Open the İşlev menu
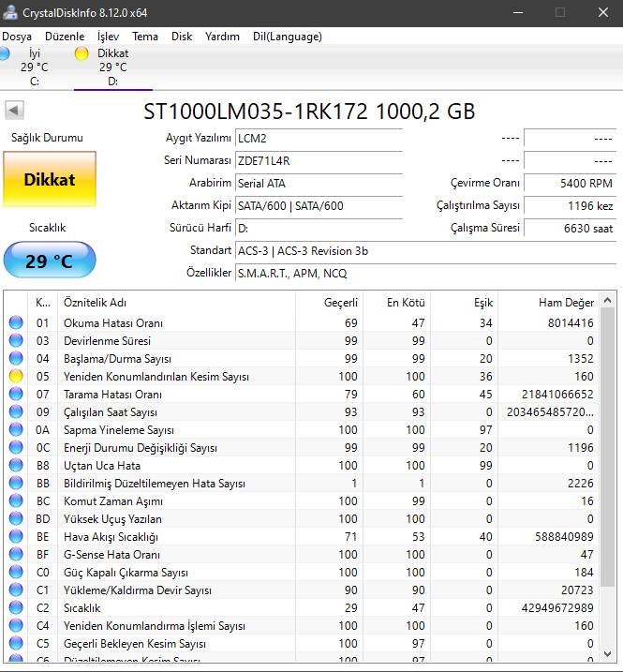623x672 pixels. 108,37
